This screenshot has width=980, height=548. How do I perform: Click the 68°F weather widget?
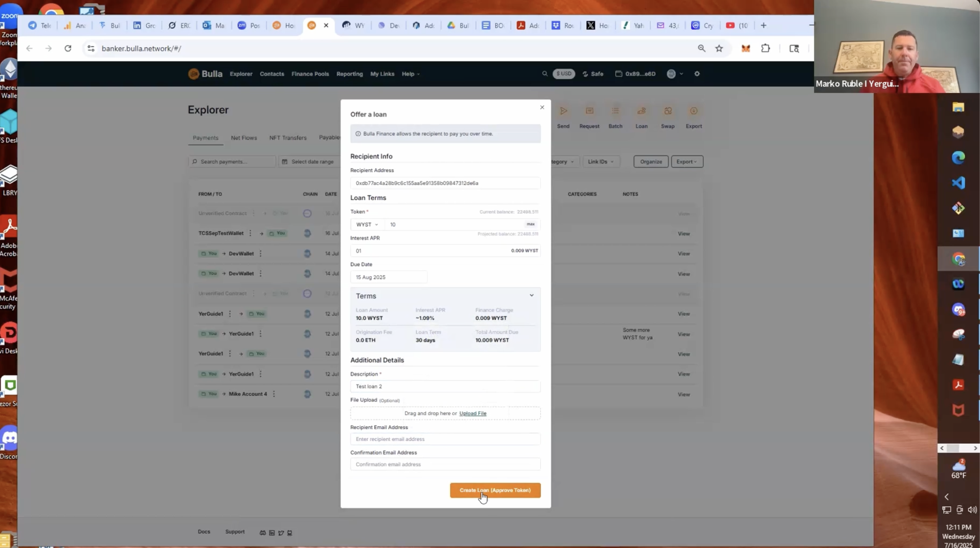pos(958,469)
